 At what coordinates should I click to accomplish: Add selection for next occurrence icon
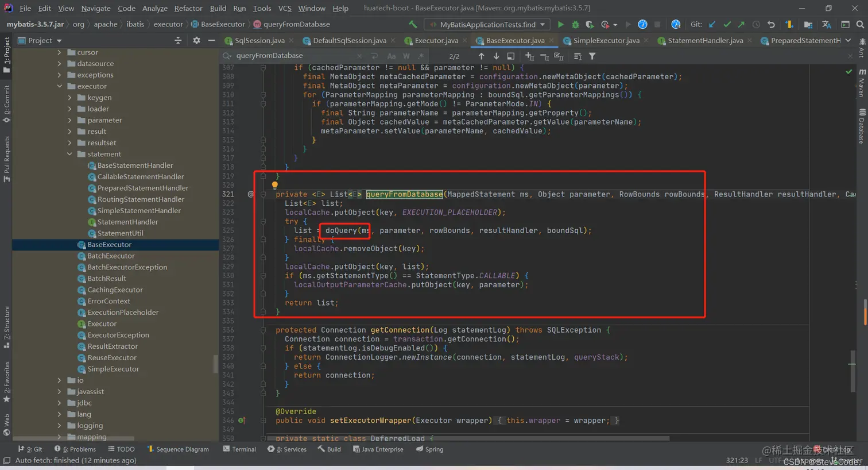[529, 56]
